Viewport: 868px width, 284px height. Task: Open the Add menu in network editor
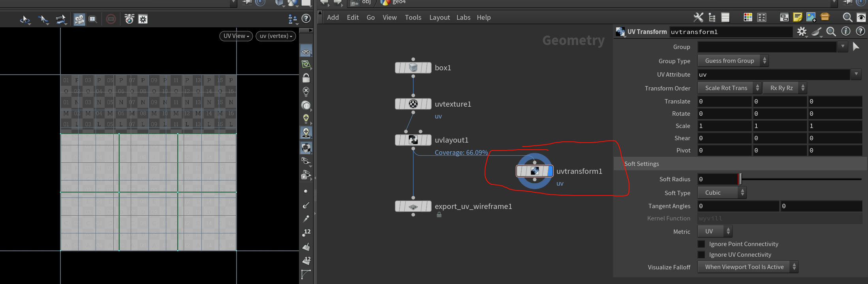333,17
